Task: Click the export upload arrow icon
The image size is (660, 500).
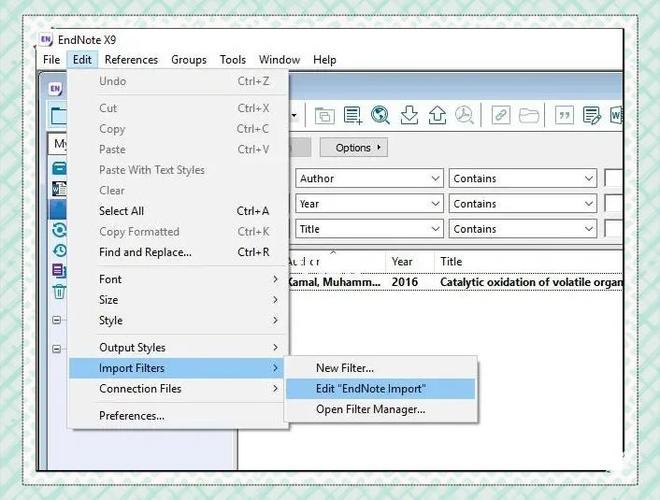Action: 437,115
